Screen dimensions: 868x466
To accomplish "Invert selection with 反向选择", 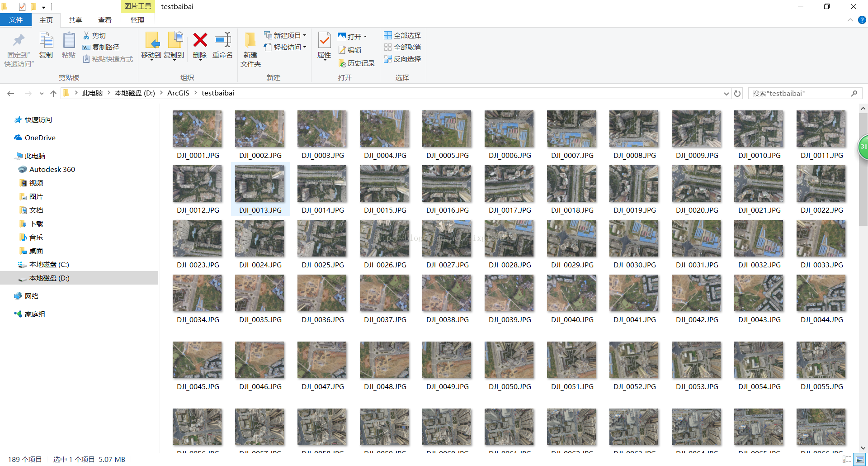I will (402, 59).
